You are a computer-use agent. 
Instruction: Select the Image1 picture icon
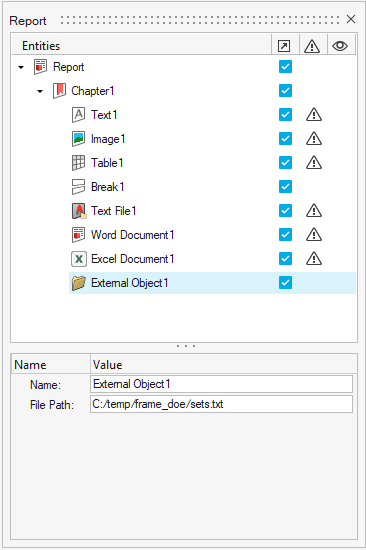(78, 139)
